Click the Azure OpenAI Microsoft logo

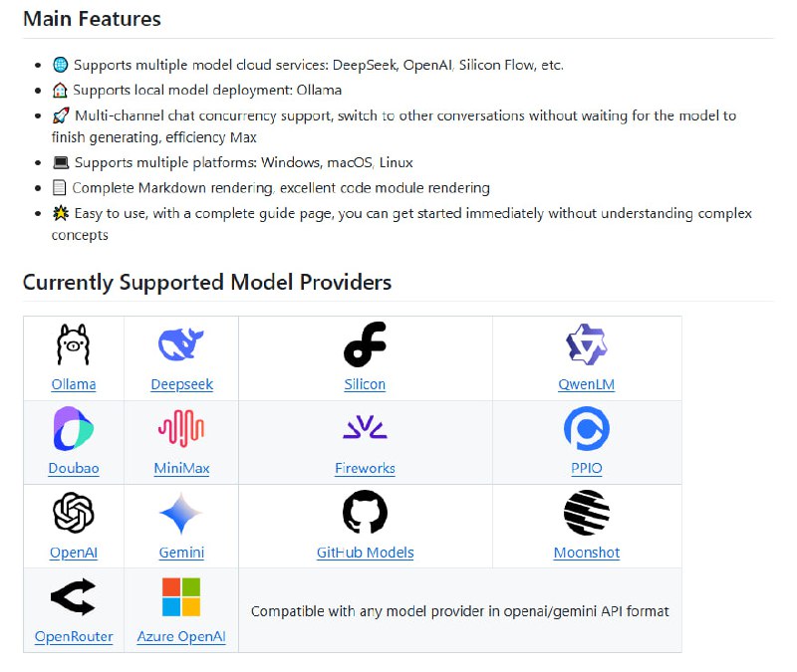click(181, 597)
